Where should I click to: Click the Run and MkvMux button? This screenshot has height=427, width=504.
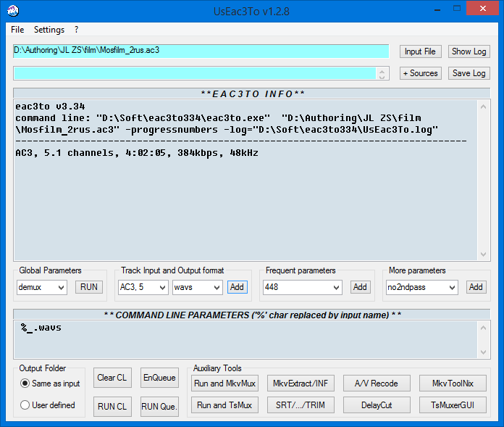[x=224, y=384]
